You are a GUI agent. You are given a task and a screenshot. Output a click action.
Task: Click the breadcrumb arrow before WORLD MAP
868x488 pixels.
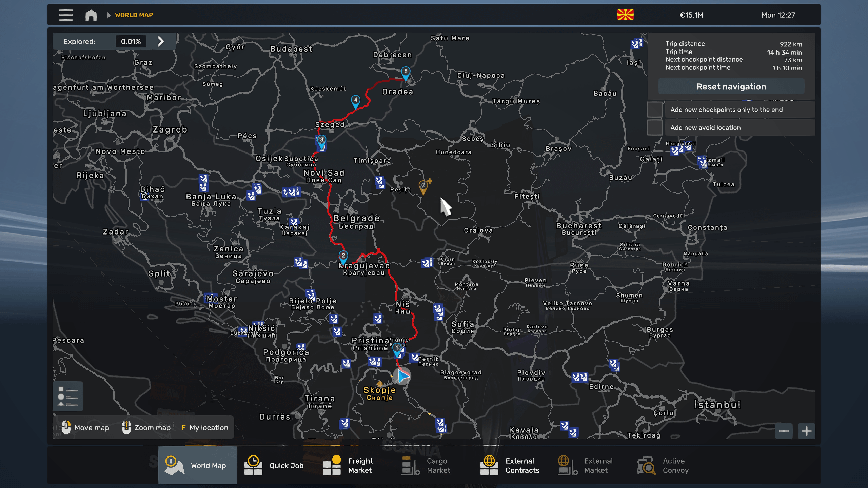(x=108, y=15)
